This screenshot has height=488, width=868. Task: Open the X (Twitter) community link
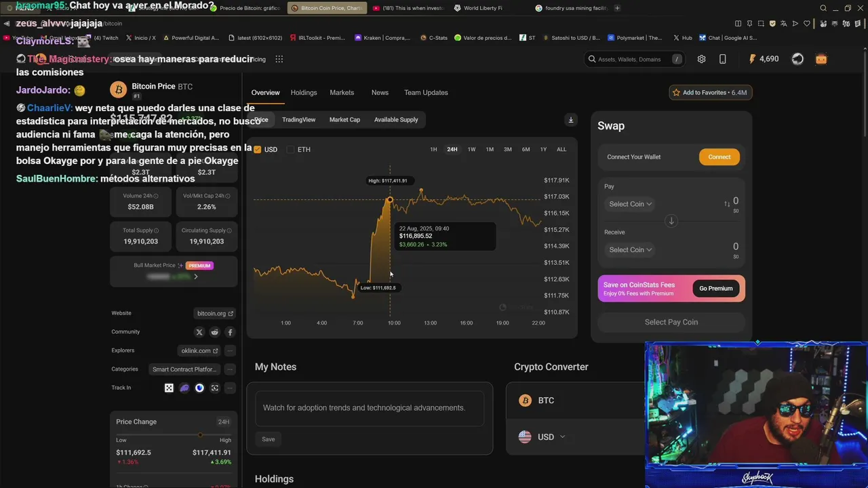199,332
